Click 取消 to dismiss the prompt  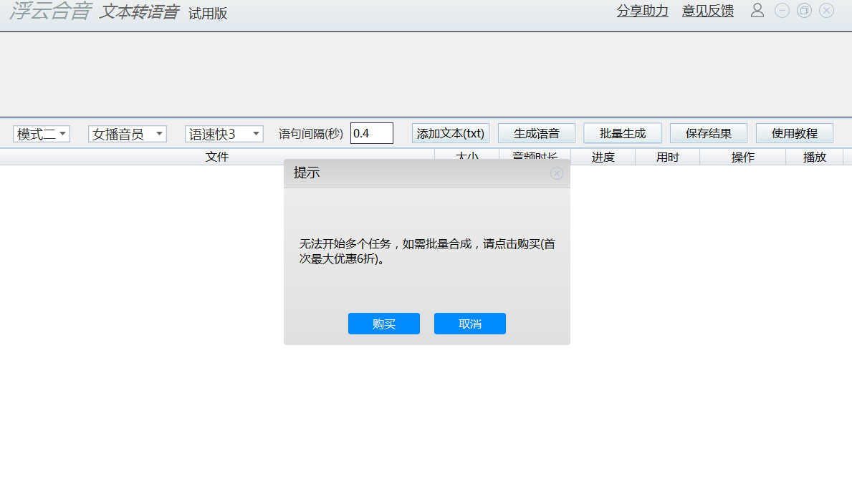[469, 323]
